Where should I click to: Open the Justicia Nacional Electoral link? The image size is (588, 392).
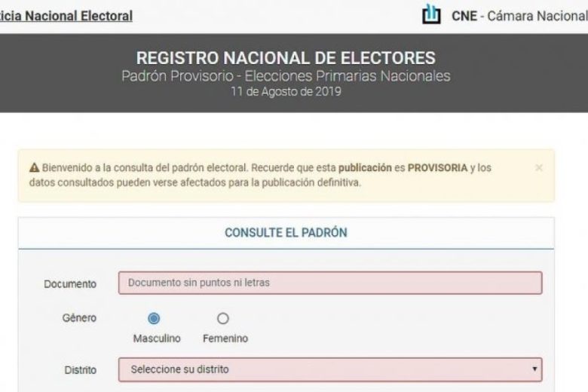point(66,16)
